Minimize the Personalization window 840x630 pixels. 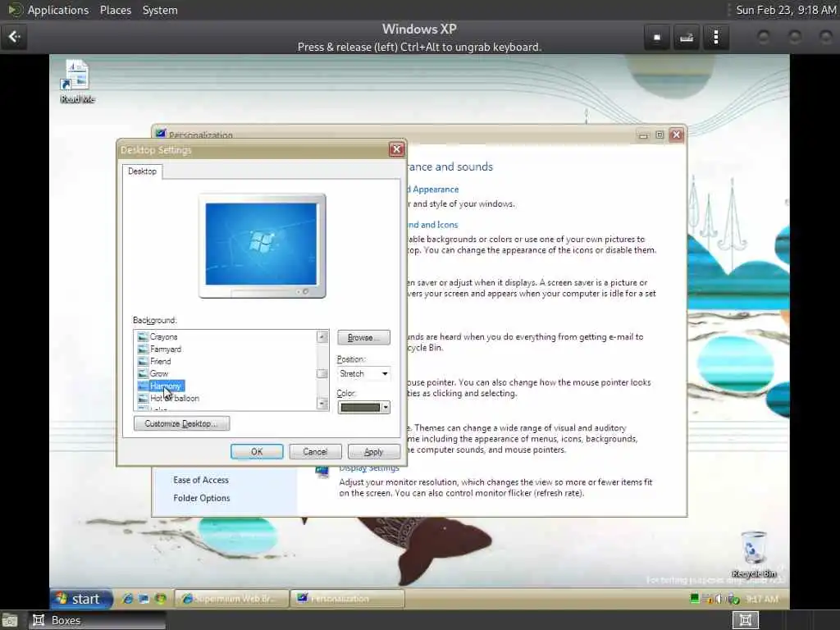click(643, 135)
